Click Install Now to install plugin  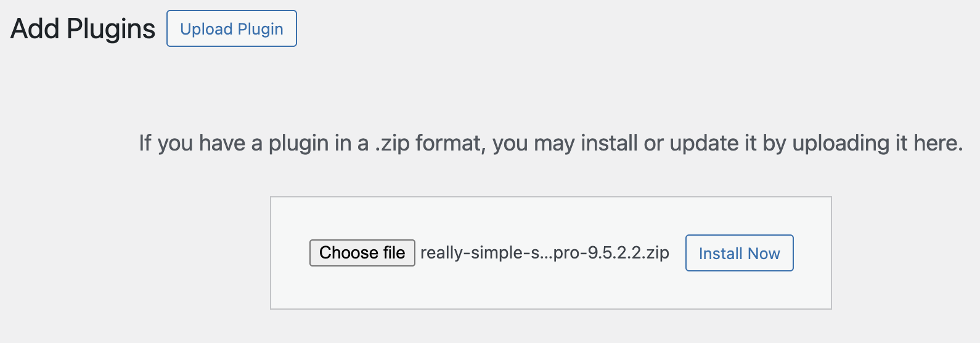(x=739, y=253)
